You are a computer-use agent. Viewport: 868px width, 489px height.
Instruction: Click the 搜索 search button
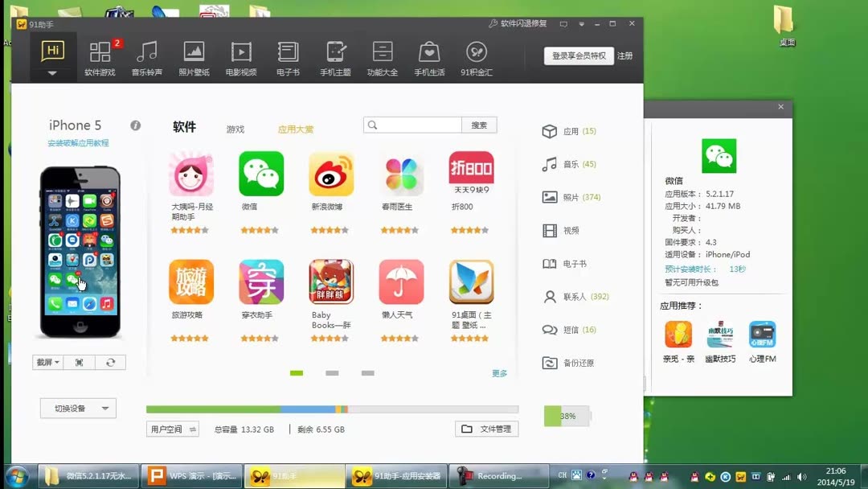pos(480,125)
